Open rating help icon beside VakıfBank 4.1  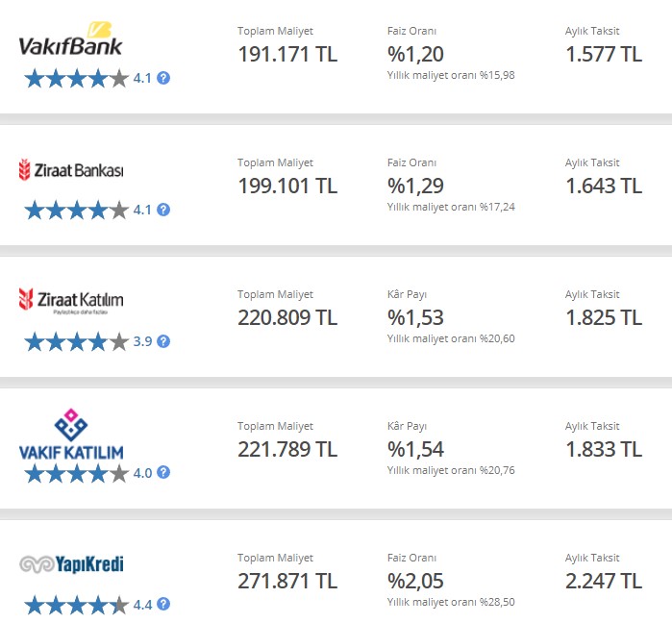tap(163, 78)
